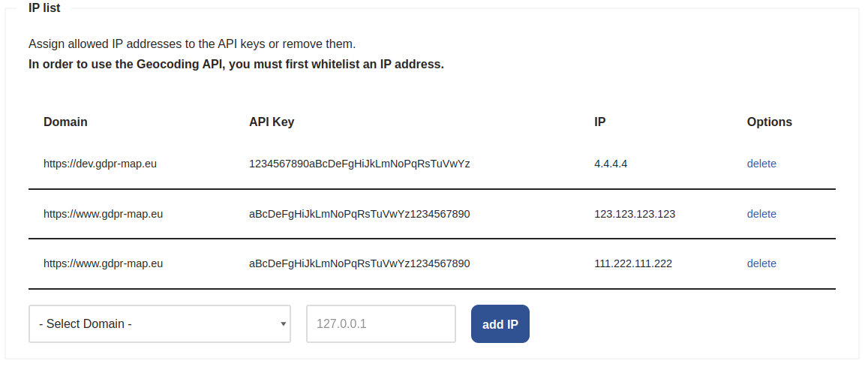Select the https://dev.gdpr-map.eu domain cell
This screenshot has height=367, width=868.
[100, 164]
